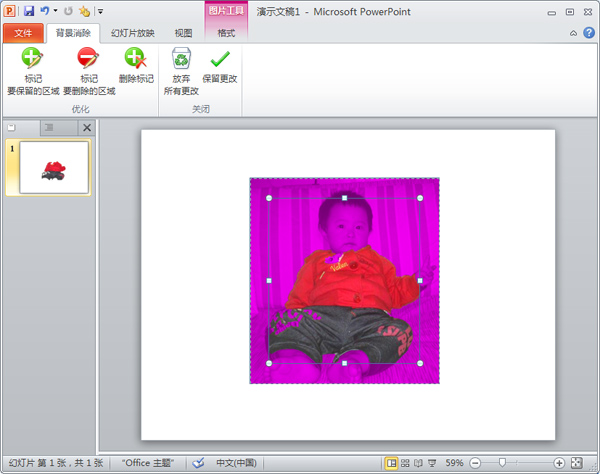Select slide 1 thumbnail
600x474 pixels.
tap(54, 168)
